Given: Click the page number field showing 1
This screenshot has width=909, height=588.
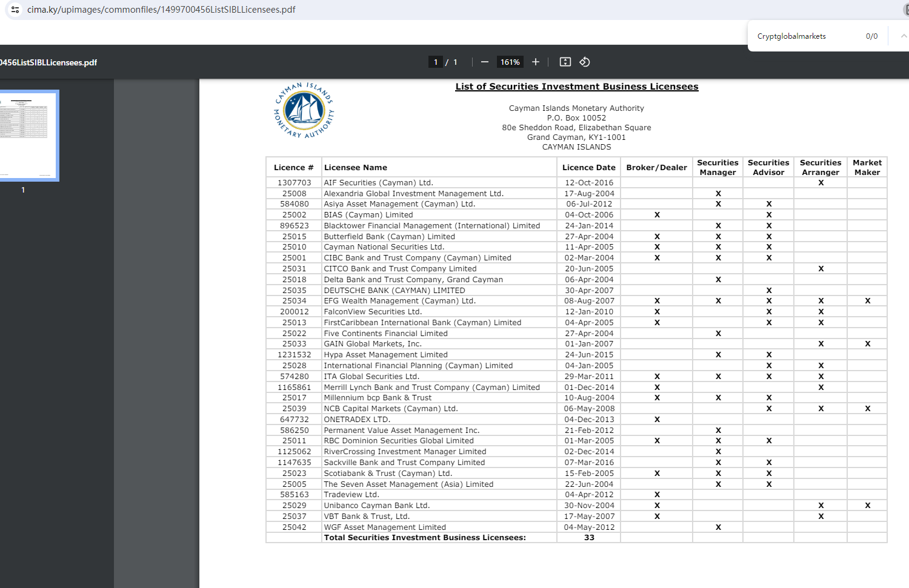Looking at the screenshot, I should (x=436, y=62).
